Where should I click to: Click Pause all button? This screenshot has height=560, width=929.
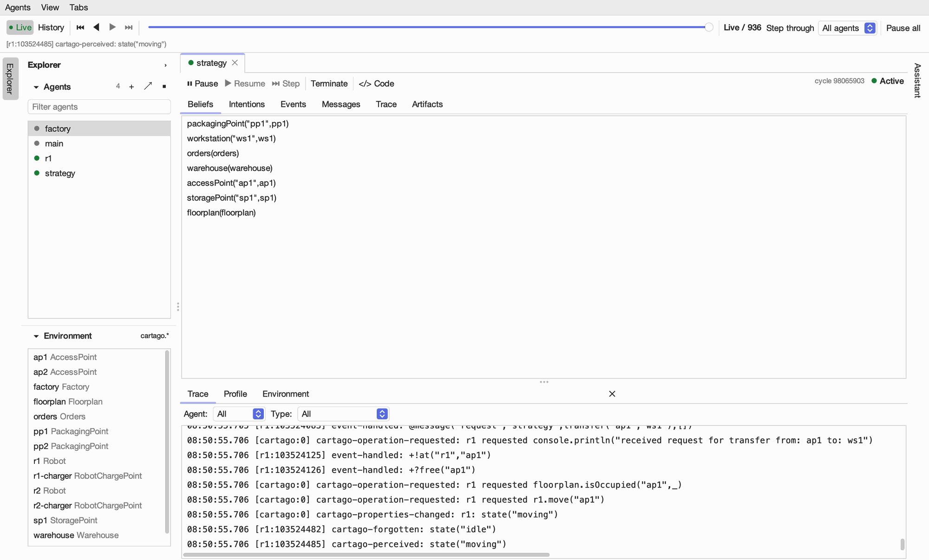click(903, 28)
